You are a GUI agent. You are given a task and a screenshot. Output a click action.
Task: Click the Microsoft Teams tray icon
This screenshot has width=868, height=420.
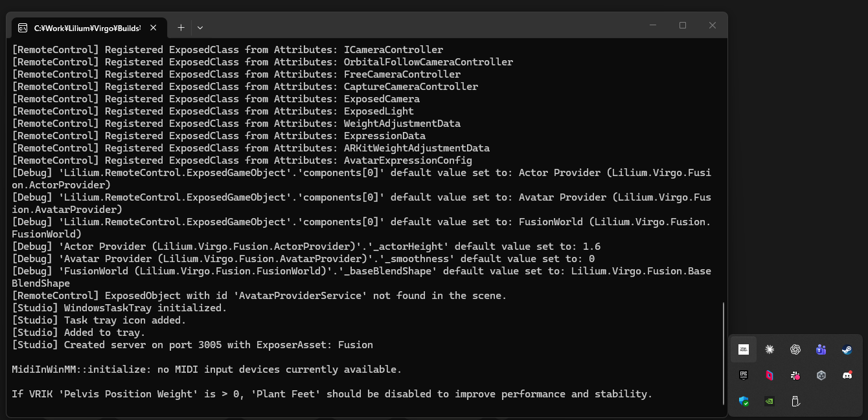point(821,349)
